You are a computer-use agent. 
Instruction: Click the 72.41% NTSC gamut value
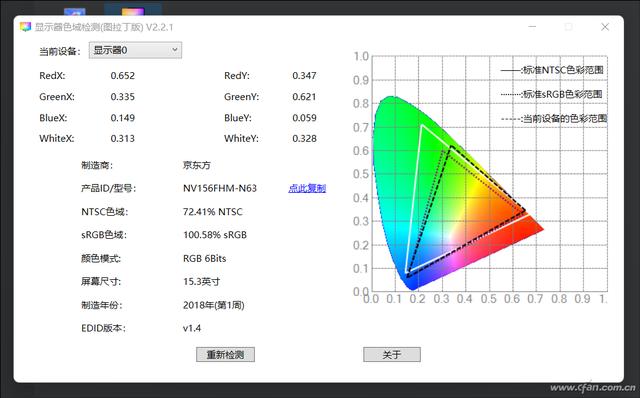(x=213, y=211)
